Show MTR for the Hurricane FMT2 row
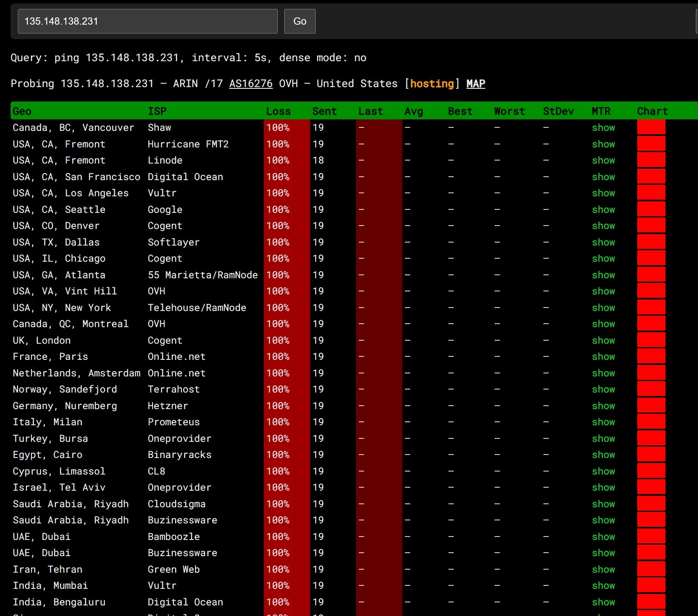 [x=603, y=144]
